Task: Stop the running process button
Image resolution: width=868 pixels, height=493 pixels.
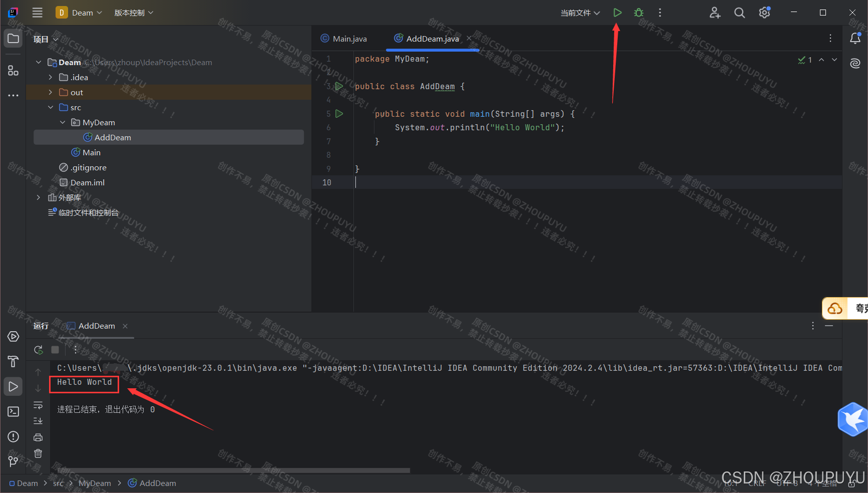Action: click(x=55, y=349)
